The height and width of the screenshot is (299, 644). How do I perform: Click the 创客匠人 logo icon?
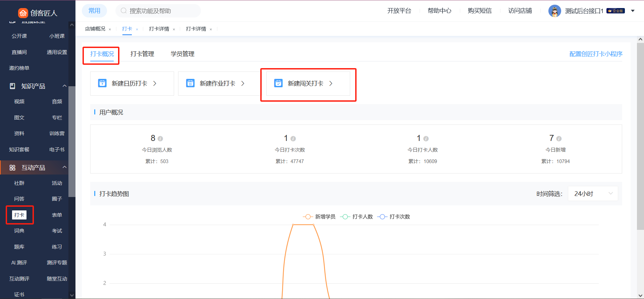23,13
